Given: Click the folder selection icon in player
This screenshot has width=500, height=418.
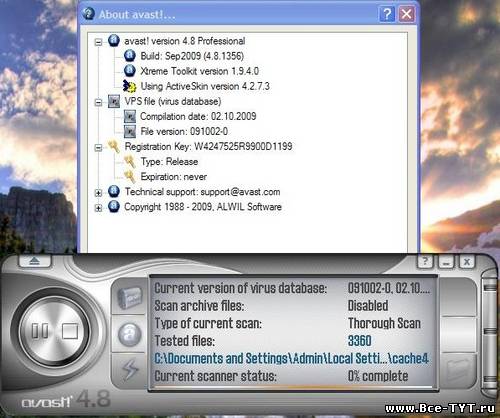Looking at the screenshot, I should coord(459,369).
